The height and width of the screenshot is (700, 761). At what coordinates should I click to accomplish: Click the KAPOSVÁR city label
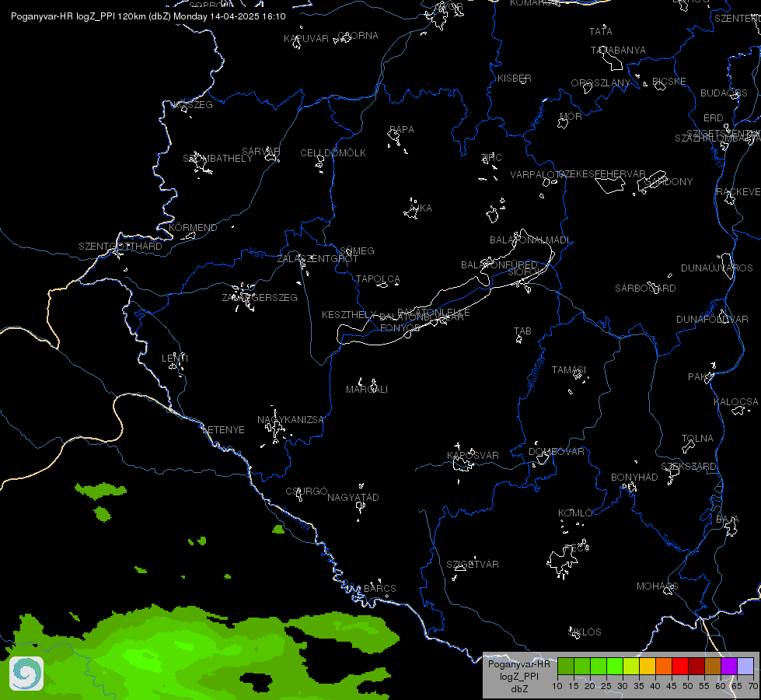473,456
